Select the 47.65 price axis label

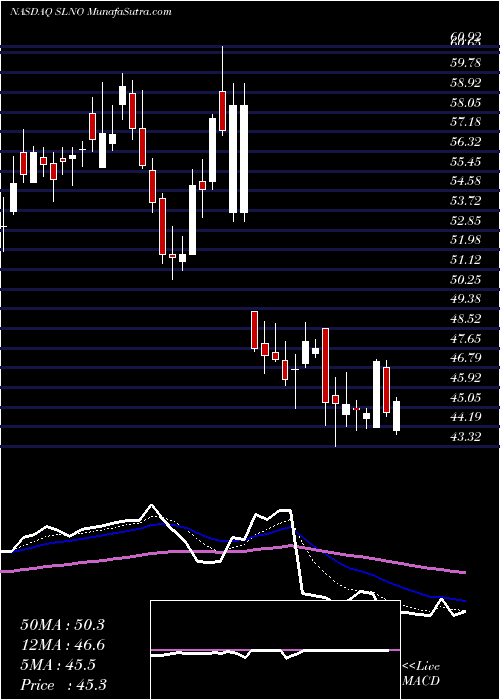(466, 338)
